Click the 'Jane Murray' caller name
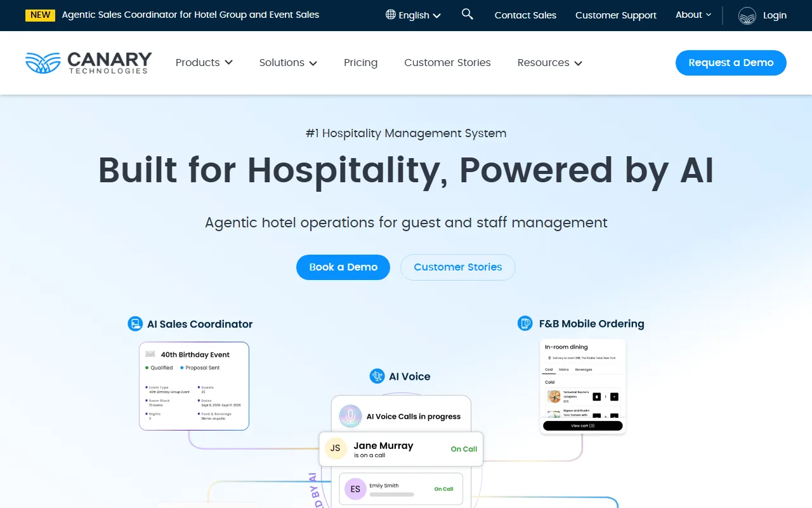This screenshot has height=508, width=812. (x=383, y=446)
